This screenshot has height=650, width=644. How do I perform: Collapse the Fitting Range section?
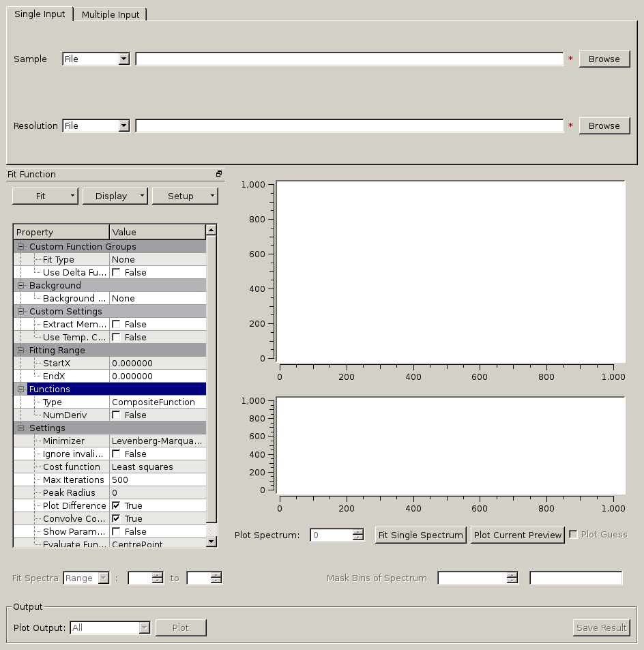(x=21, y=351)
